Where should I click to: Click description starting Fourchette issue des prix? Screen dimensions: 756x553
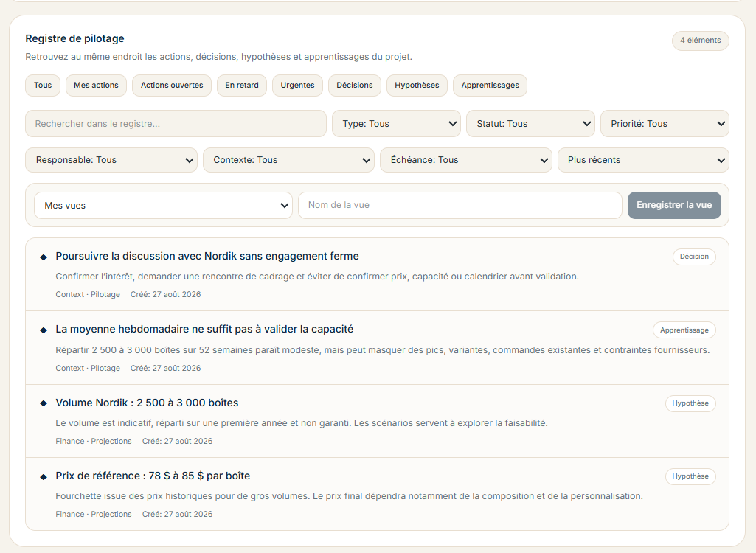pos(349,496)
